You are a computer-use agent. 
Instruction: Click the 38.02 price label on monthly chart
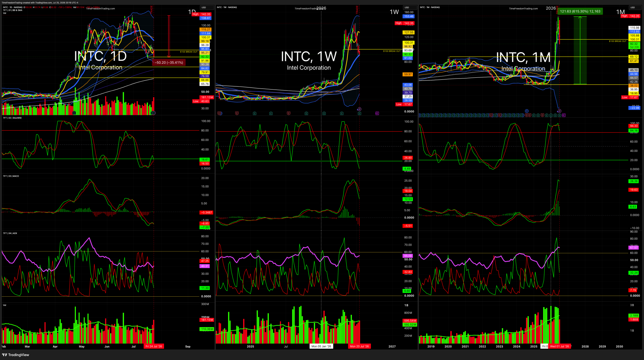pyautogui.click(x=634, y=86)
